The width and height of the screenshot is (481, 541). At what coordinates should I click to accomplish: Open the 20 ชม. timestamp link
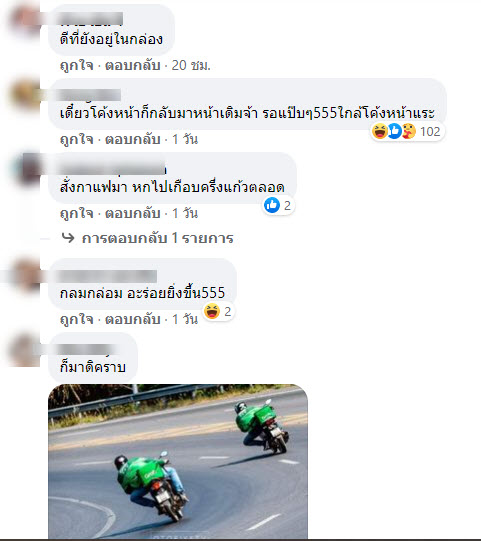coord(191,65)
